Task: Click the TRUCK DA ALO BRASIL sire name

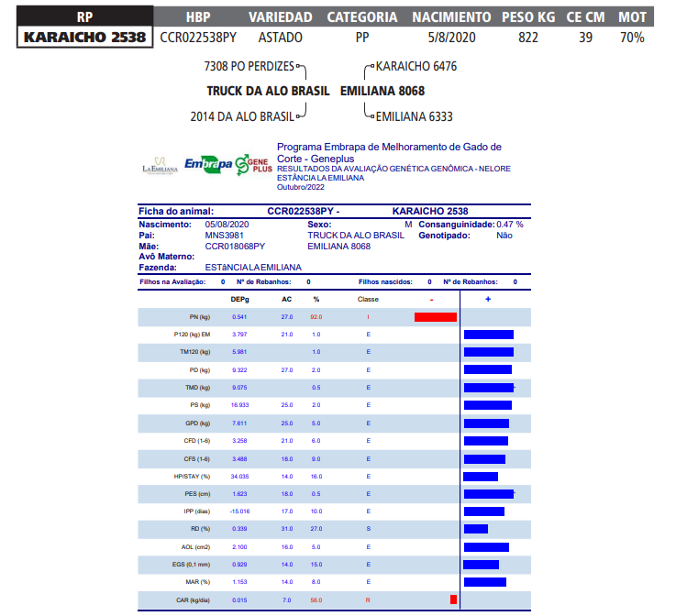Action: pos(260,92)
